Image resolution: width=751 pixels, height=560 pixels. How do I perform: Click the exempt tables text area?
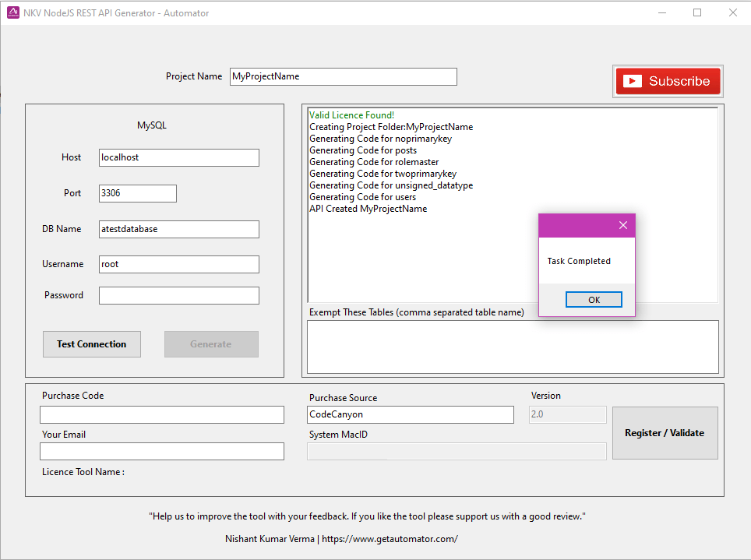(512, 347)
